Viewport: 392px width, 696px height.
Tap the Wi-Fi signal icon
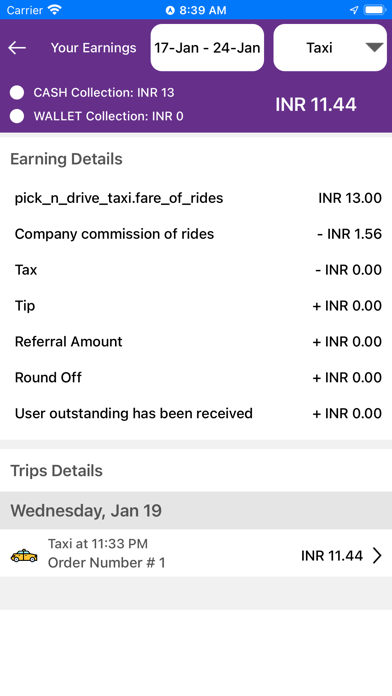[x=55, y=10]
